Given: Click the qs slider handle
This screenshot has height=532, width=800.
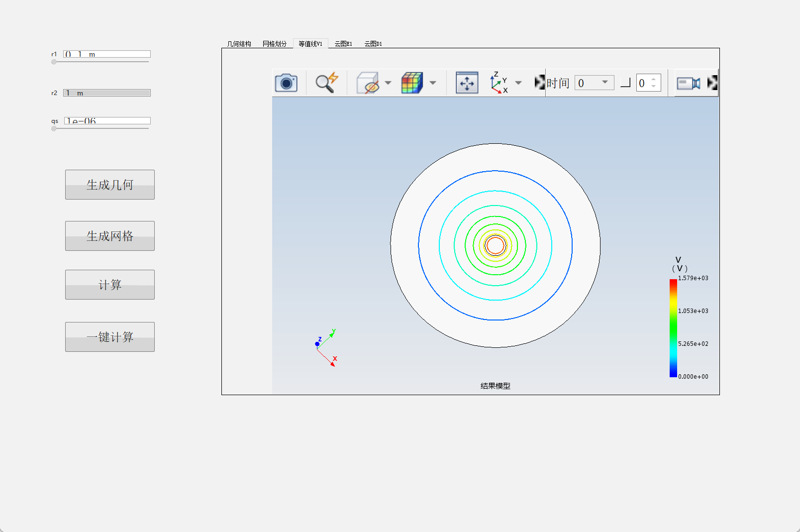Looking at the screenshot, I should (54, 128).
